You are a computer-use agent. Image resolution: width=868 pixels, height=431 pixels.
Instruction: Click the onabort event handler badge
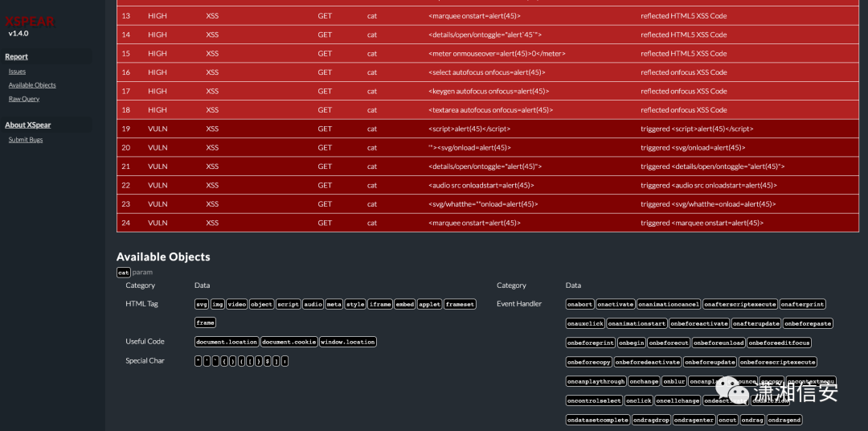pyautogui.click(x=579, y=304)
